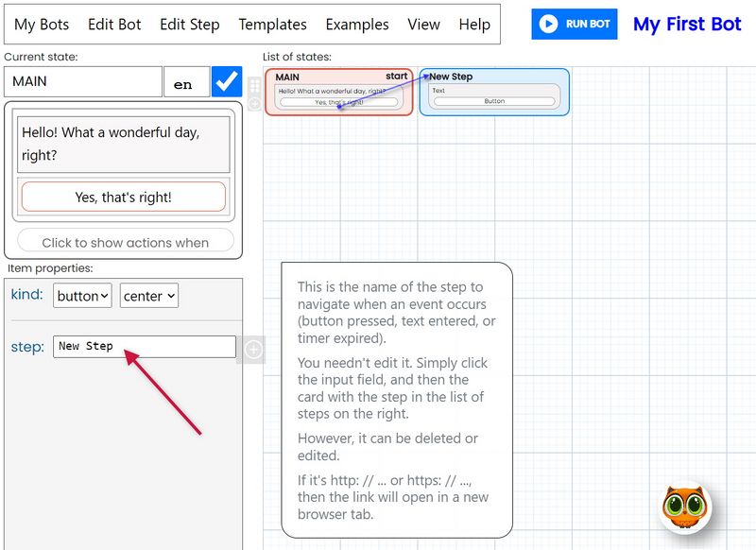Click the blue checkmark confirm icon
This screenshot has width=756, height=550.
tap(227, 82)
